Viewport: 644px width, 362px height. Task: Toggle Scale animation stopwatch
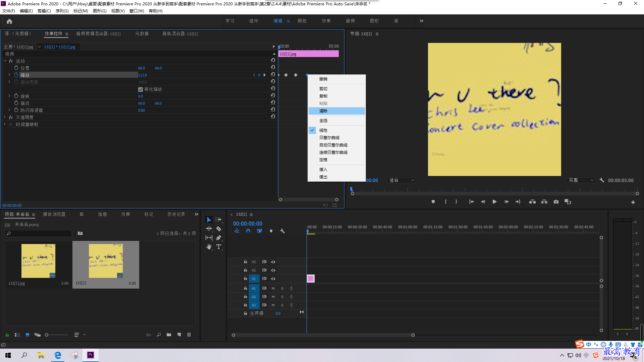point(16,75)
